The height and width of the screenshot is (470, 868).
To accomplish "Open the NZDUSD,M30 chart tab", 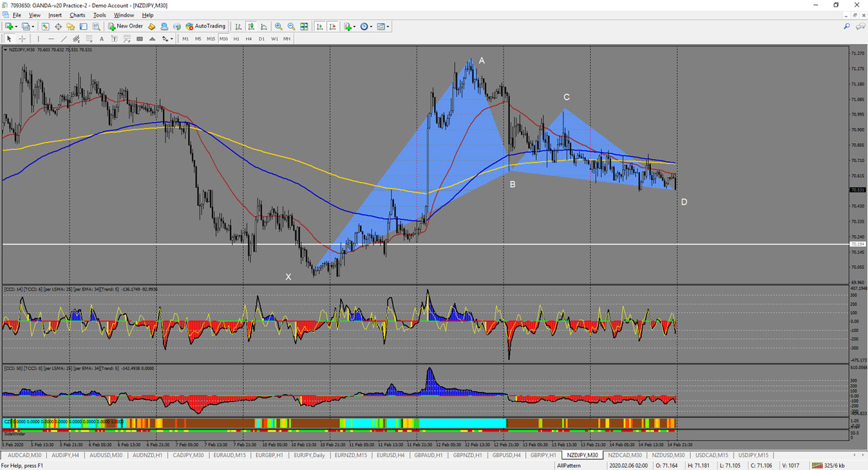I will [x=667, y=455].
